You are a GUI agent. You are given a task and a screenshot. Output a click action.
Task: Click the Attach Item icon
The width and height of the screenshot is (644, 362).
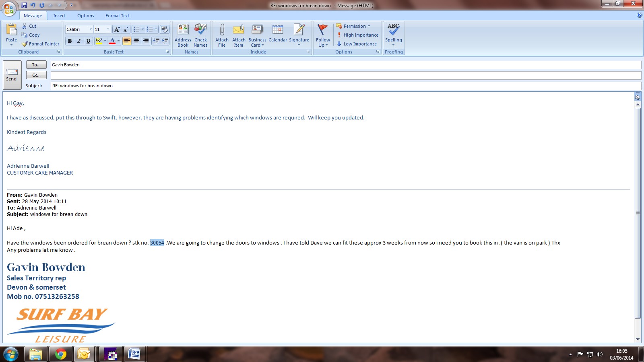pyautogui.click(x=239, y=30)
